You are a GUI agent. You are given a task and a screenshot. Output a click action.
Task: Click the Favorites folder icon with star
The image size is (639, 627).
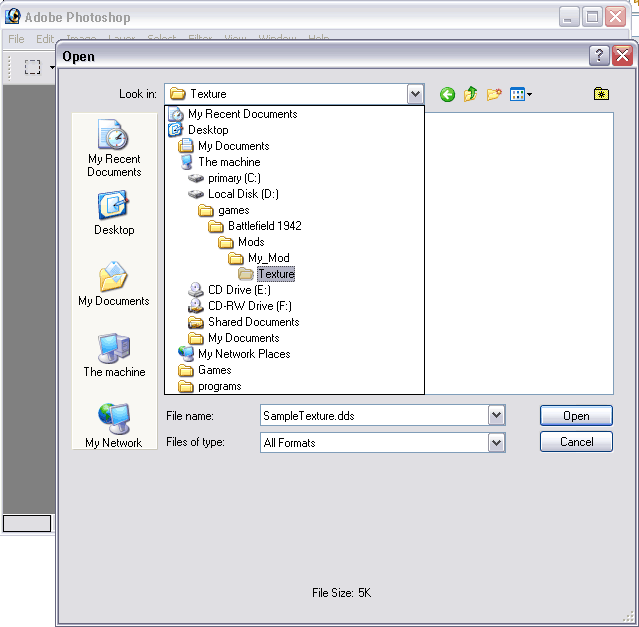[x=601, y=94]
